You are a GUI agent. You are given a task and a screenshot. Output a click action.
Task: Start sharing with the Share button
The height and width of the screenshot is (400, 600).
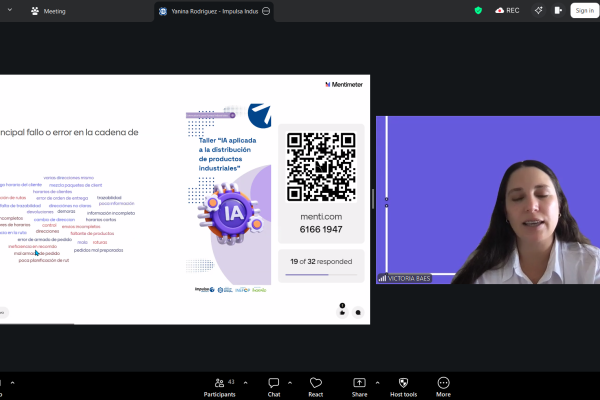click(359, 386)
